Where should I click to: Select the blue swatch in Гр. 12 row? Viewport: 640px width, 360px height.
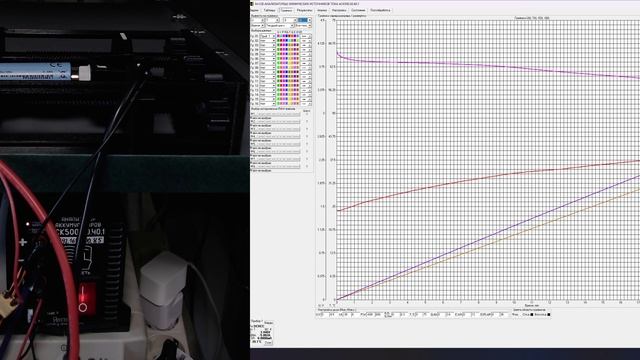point(287,86)
